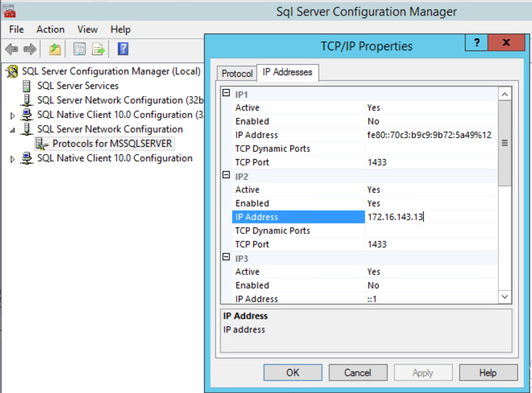The height and width of the screenshot is (393, 532).
Task: Select the IP2 IP Address property label
Action: coord(298,217)
